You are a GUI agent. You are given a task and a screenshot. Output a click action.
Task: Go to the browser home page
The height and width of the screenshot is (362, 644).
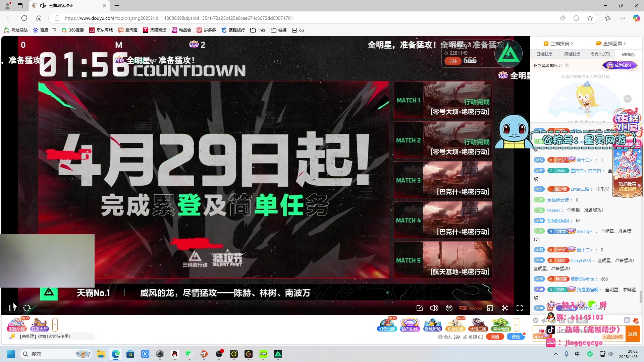(39, 18)
